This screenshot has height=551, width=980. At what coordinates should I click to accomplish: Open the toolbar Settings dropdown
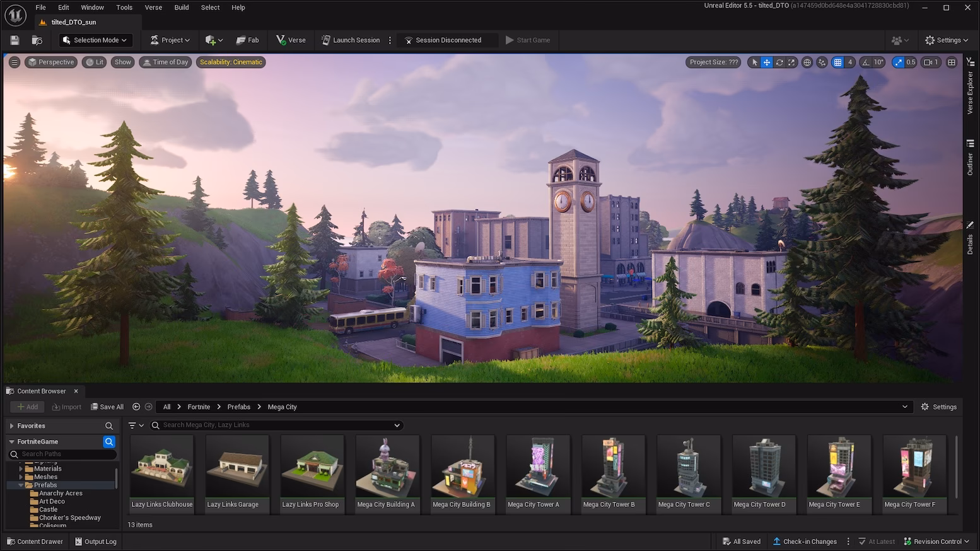click(x=946, y=40)
